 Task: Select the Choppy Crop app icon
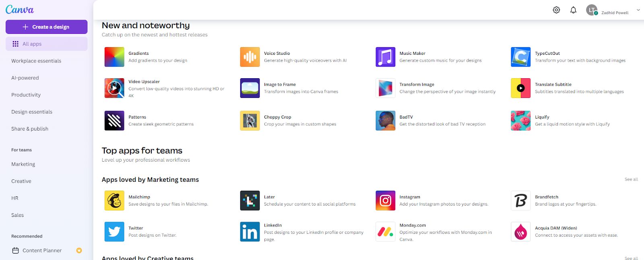click(250, 121)
